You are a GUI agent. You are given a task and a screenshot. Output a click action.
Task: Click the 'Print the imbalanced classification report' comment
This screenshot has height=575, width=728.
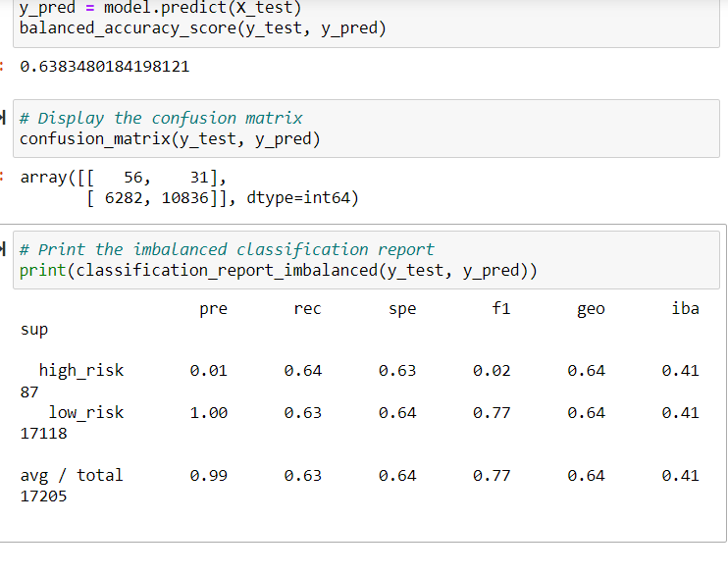227,249
